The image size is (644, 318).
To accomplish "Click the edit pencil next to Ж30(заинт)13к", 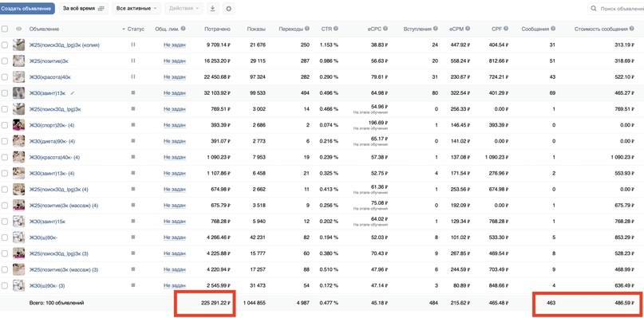I will pos(73,92).
